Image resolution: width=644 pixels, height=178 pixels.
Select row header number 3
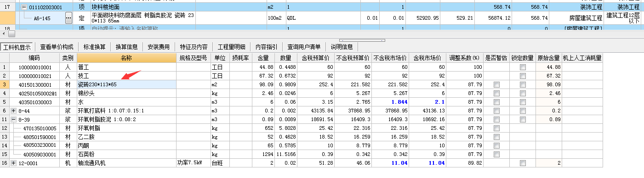pos(5,85)
